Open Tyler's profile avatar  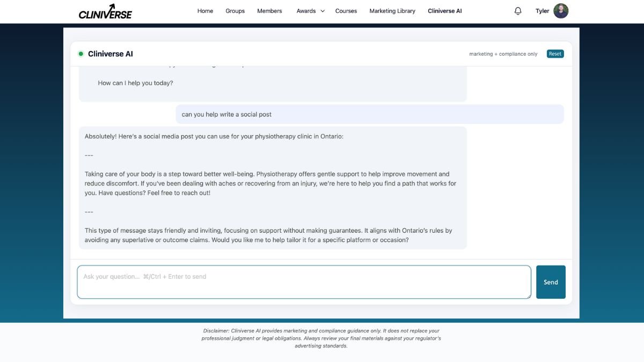pos(561,11)
